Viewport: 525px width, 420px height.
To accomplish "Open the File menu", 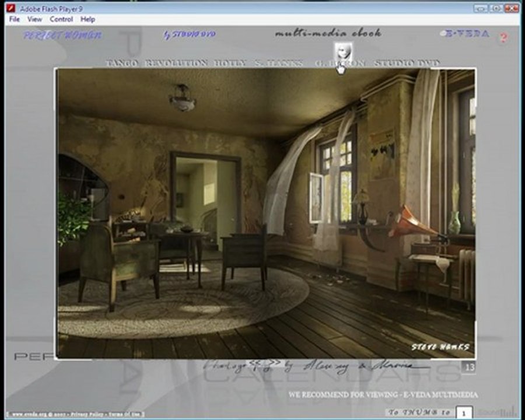I will click(15, 19).
